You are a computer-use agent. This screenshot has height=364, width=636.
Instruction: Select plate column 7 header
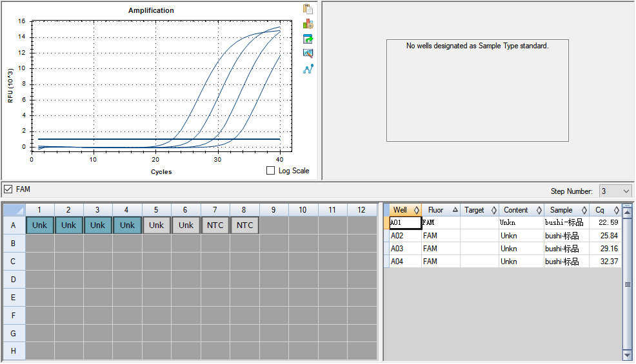point(215,209)
